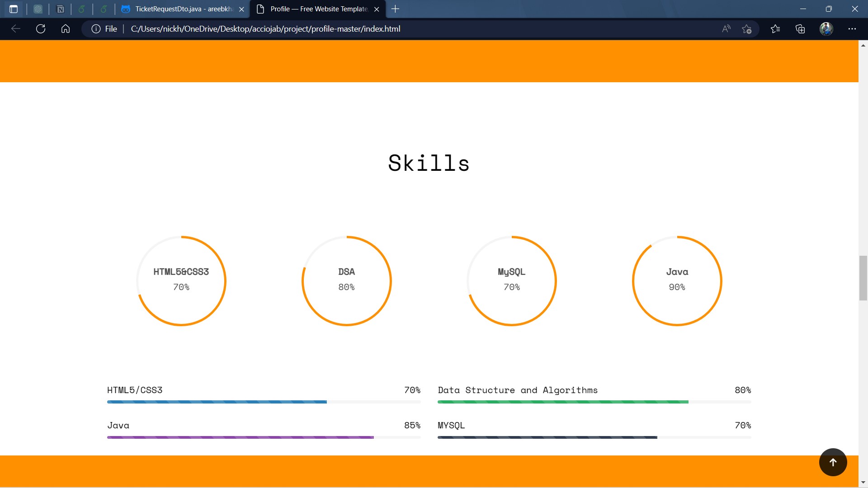Screen dimensions: 868x488
Task: Open the Settings and more menu
Action: point(853,28)
